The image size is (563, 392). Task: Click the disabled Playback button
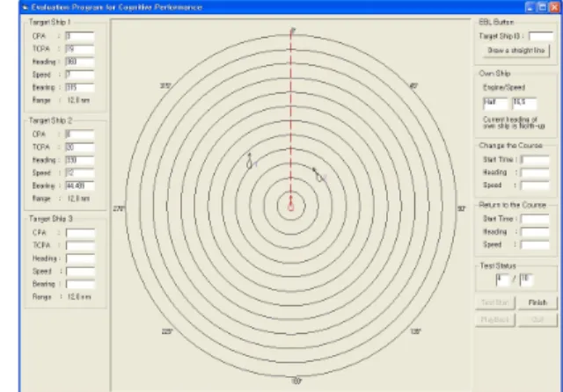(494, 320)
